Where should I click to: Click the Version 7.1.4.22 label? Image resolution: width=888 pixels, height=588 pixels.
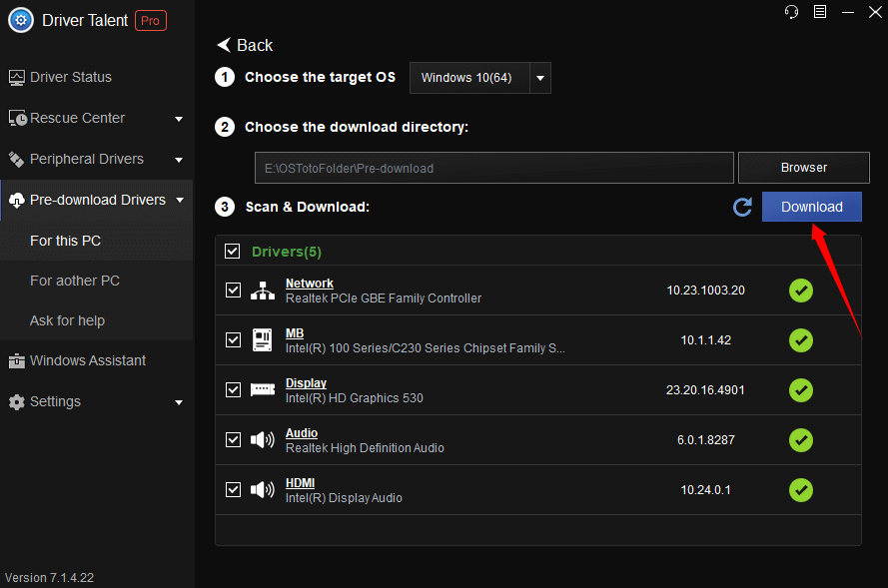pyautogui.click(x=49, y=578)
